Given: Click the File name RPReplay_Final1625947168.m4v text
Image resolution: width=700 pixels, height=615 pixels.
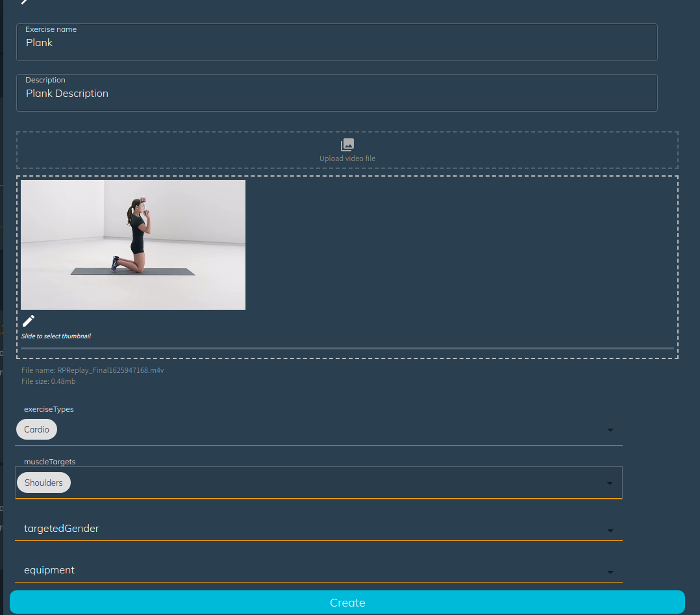Looking at the screenshot, I should tap(93, 370).
